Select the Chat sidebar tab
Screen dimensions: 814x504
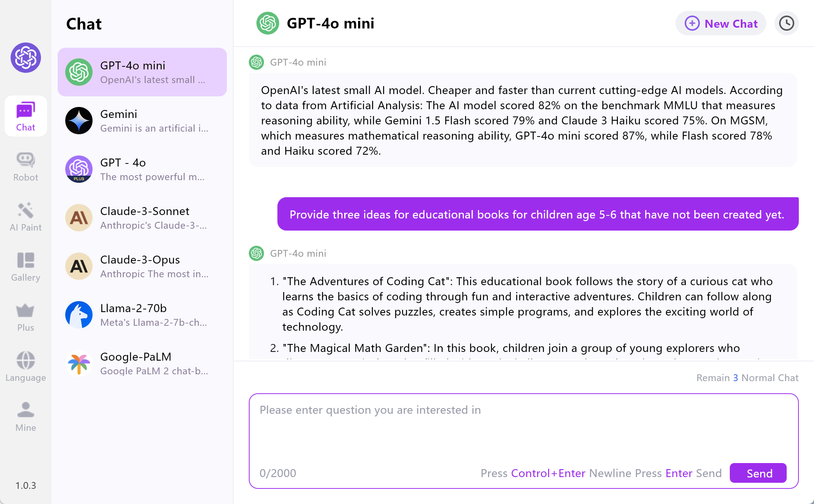(26, 116)
